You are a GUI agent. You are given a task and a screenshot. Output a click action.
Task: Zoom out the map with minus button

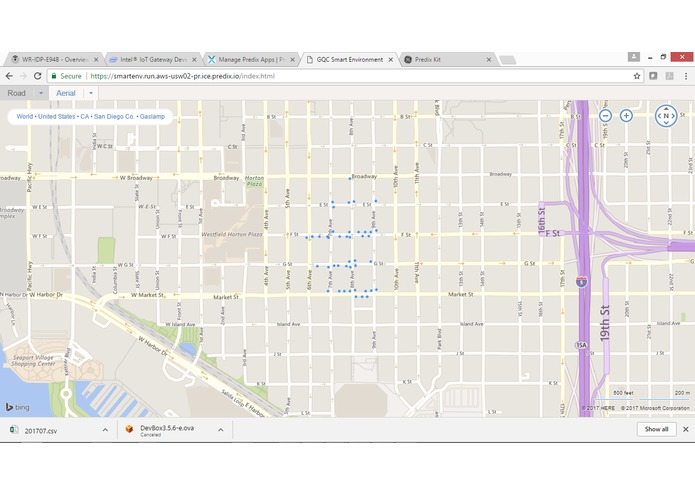pyautogui.click(x=605, y=116)
